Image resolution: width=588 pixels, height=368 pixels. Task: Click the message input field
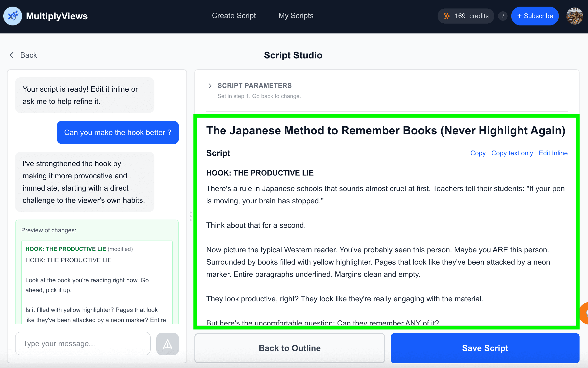click(x=83, y=343)
